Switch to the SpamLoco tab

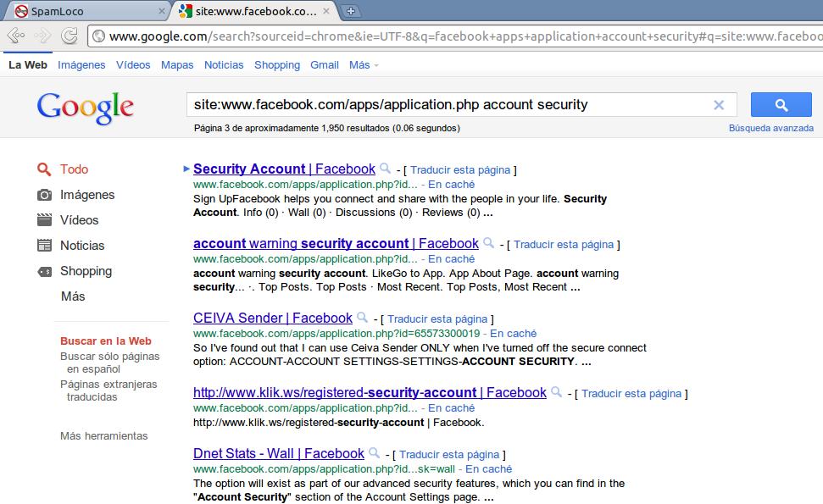pos(85,11)
